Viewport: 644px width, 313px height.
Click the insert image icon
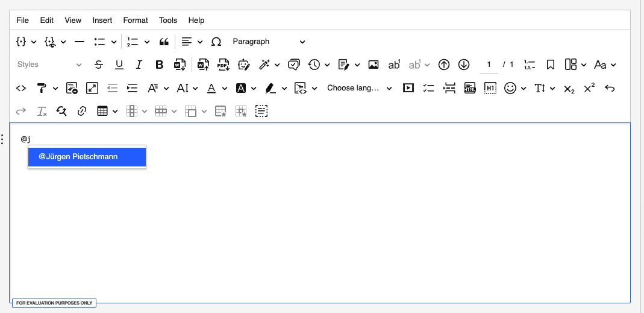[374, 65]
